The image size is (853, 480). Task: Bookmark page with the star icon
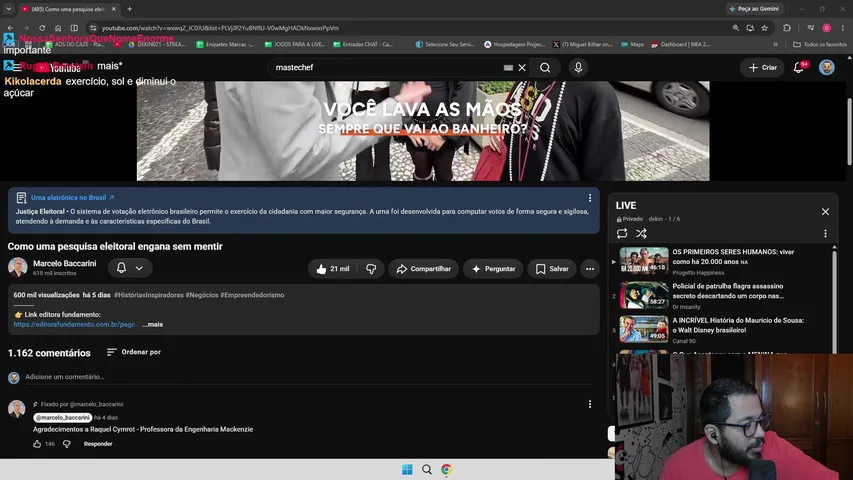[x=764, y=28]
